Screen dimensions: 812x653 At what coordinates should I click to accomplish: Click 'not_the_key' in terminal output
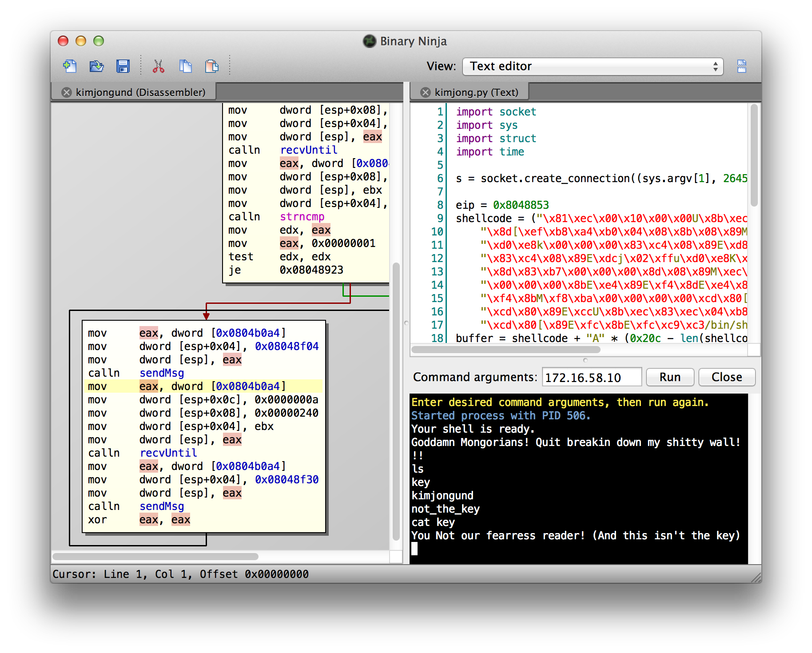[x=446, y=509]
